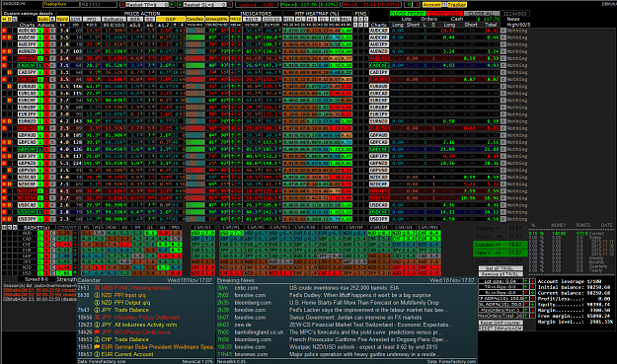Click the yellow icon next to NZD PPI Input q/q

pyautogui.click(x=97, y=295)
